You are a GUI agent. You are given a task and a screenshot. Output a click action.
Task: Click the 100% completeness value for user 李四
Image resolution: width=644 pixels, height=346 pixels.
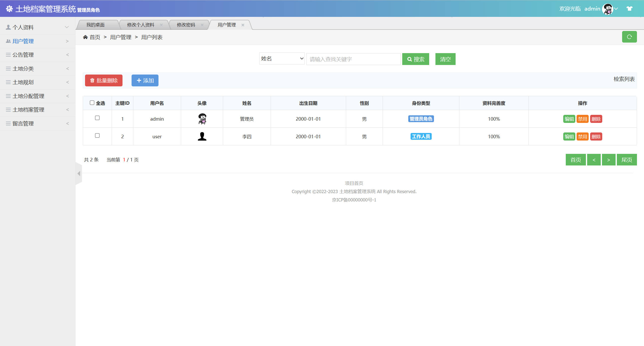(x=493, y=136)
